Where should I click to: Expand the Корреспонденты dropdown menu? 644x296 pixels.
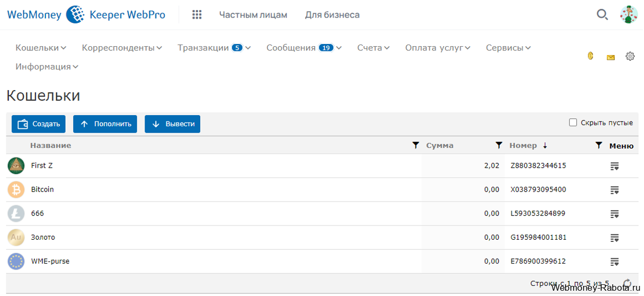pyautogui.click(x=122, y=48)
